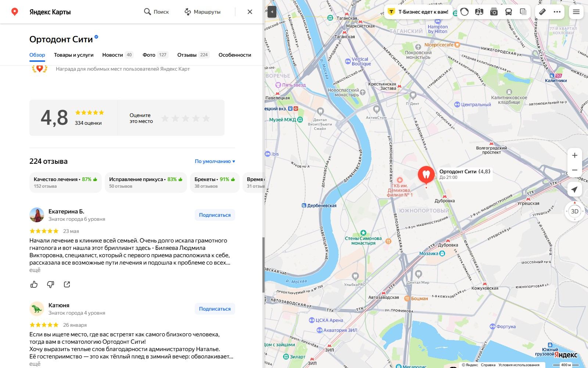The width and height of the screenshot is (588, 368).
Task: Open Маршруты route planner
Action: point(202,12)
